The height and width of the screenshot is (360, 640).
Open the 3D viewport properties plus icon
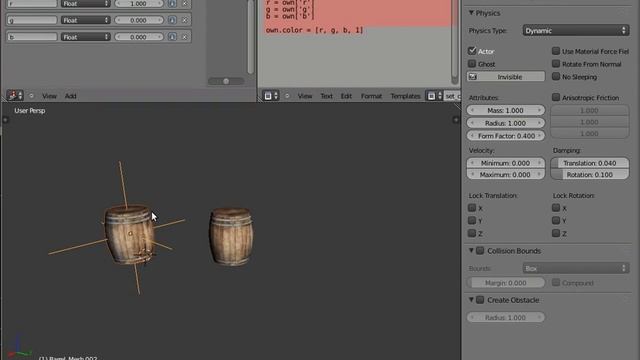click(456, 120)
